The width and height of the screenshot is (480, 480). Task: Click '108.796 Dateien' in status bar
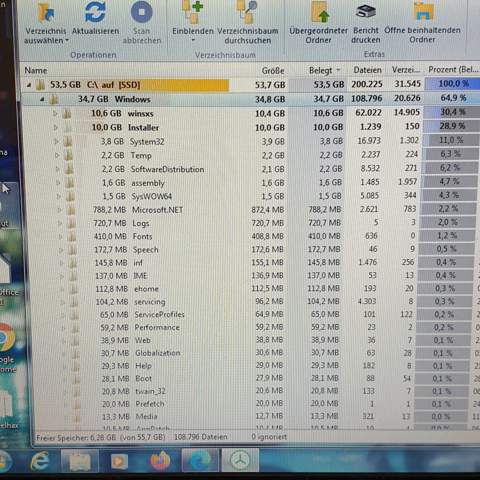[201, 437]
